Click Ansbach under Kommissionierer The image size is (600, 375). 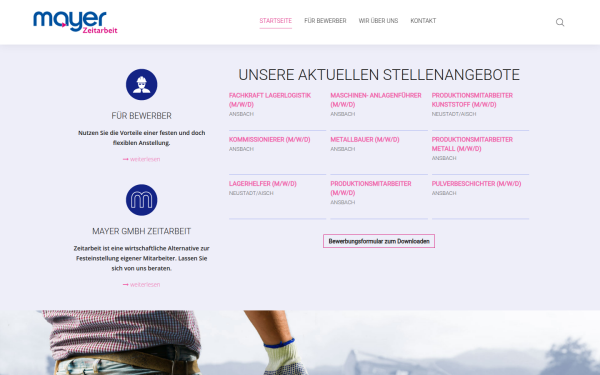(241, 149)
